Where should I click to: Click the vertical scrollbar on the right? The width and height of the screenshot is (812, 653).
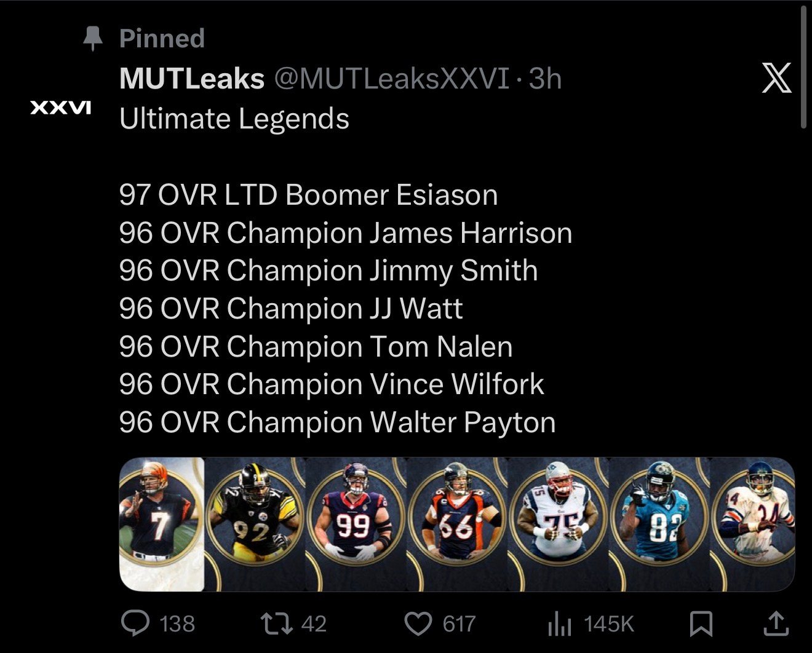(804, 68)
